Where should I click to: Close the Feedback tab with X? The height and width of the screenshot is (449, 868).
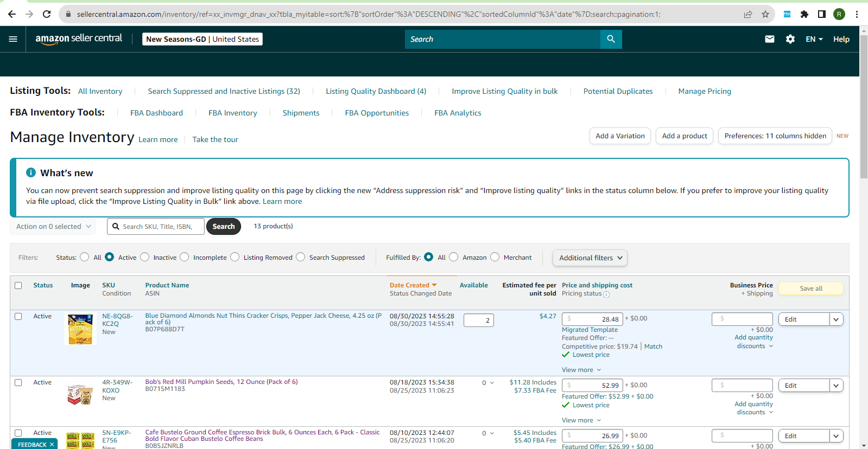coord(52,445)
